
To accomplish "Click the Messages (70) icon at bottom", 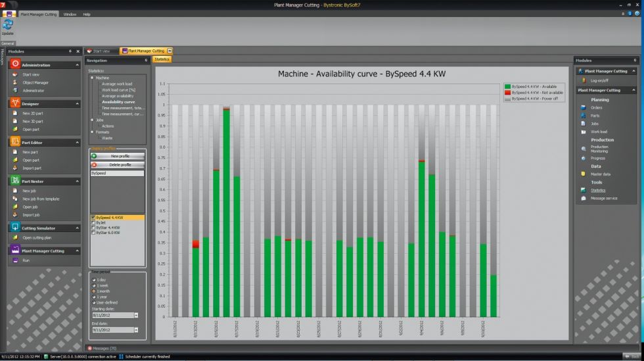I will click(x=89, y=349).
